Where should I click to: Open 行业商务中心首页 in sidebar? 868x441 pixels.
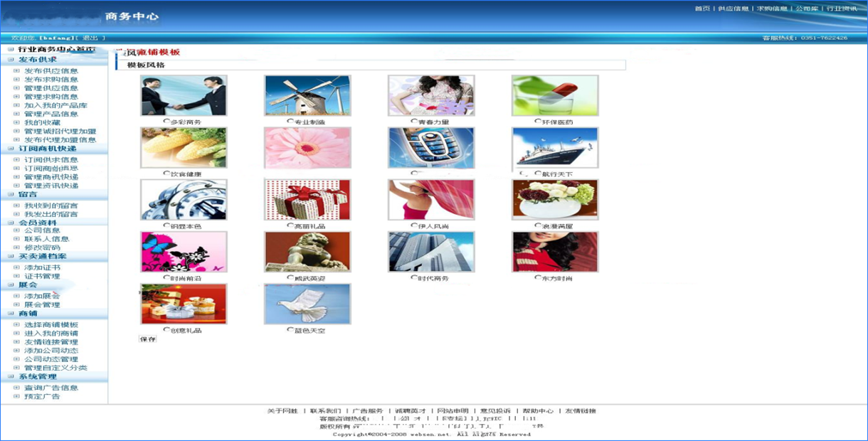pos(57,50)
